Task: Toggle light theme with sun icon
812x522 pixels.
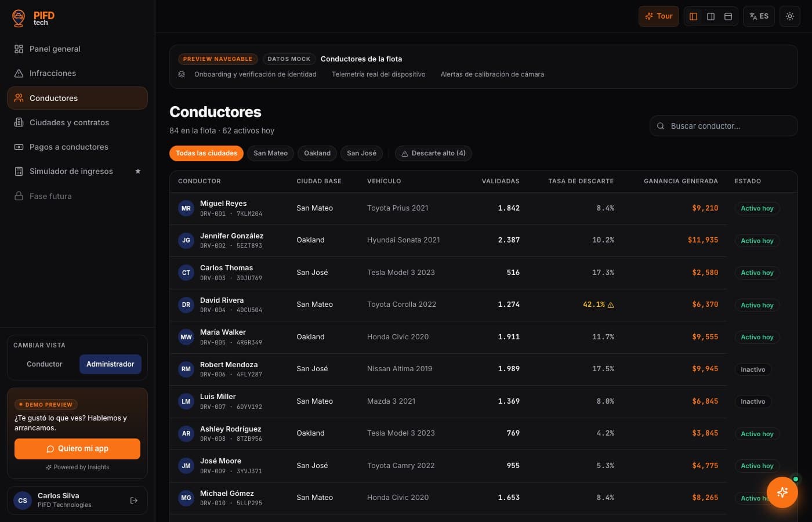Action: (x=790, y=16)
